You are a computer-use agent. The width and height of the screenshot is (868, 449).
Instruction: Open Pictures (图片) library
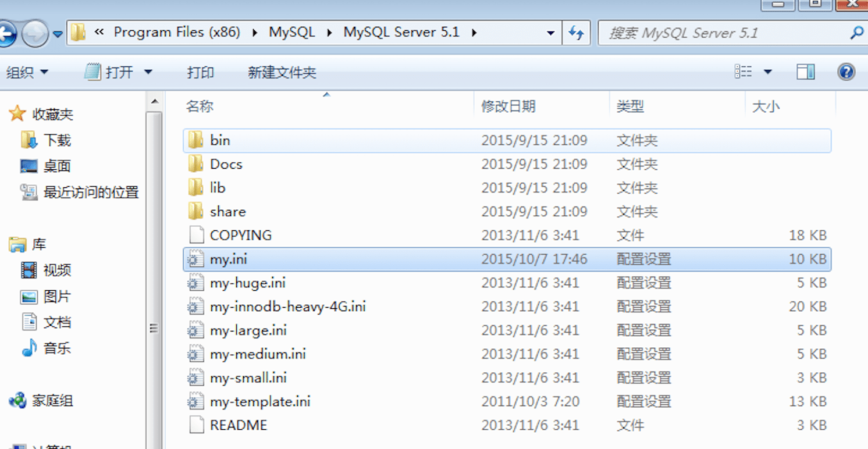pyautogui.click(x=46, y=297)
